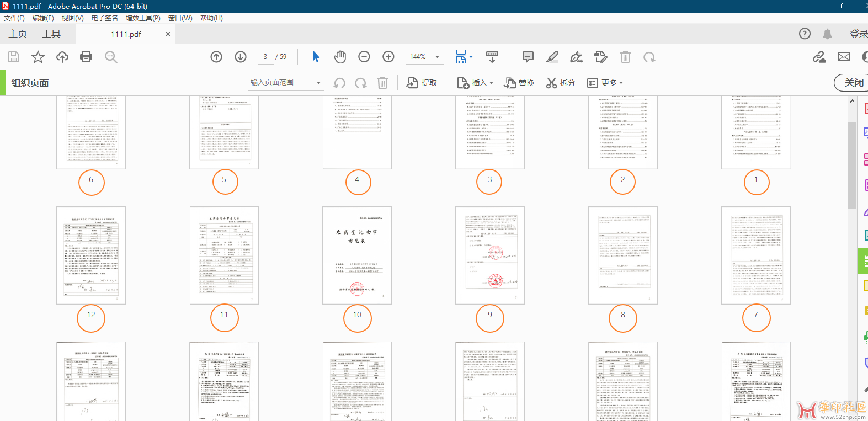Add a comment with note icon

coord(528,57)
